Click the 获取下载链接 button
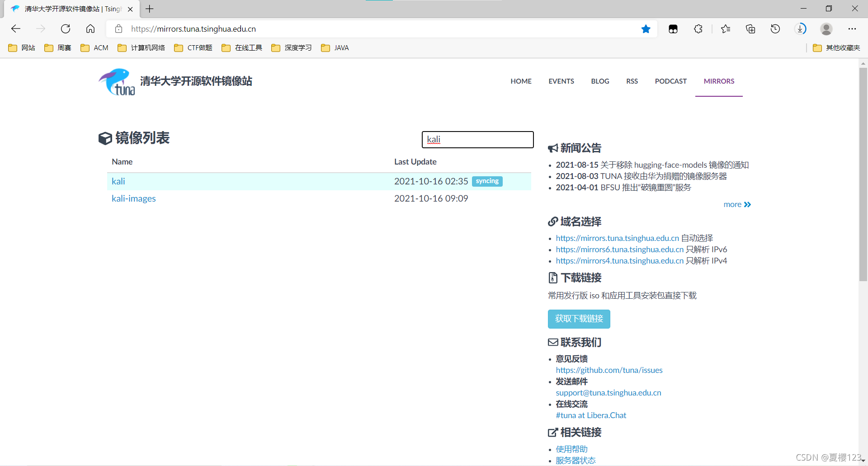The height and width of the screenshot is (466, 868). tap(579, 319)
